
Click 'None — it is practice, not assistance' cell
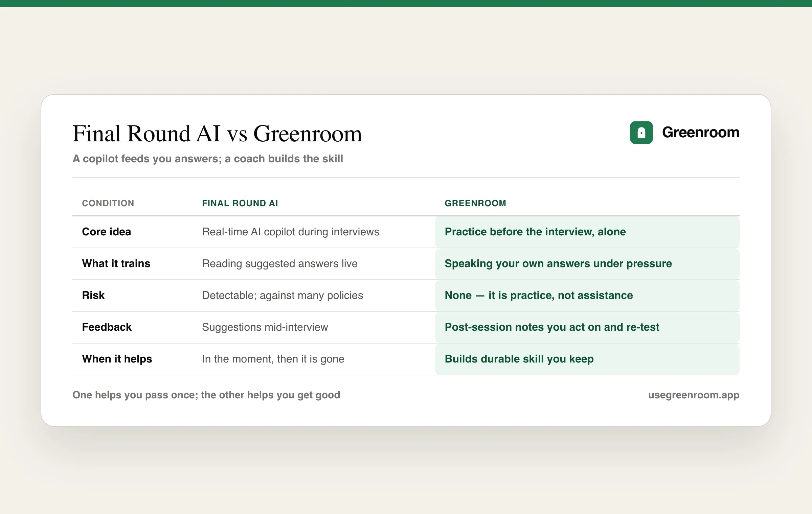(x=587, y=296)
